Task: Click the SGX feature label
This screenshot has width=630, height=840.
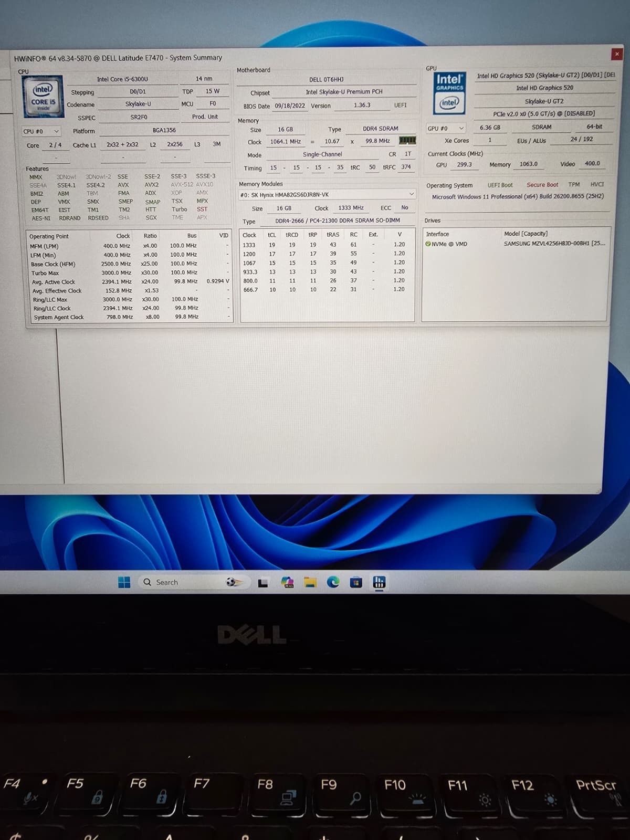Action: click(151, 217)
